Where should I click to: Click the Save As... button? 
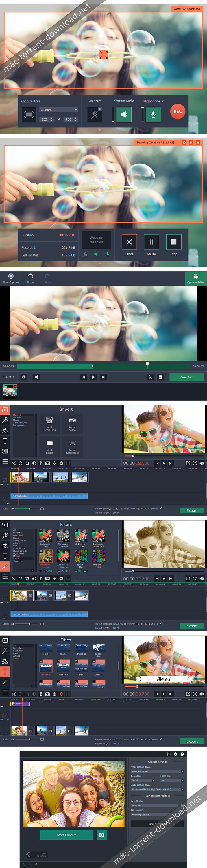[187, 377]
